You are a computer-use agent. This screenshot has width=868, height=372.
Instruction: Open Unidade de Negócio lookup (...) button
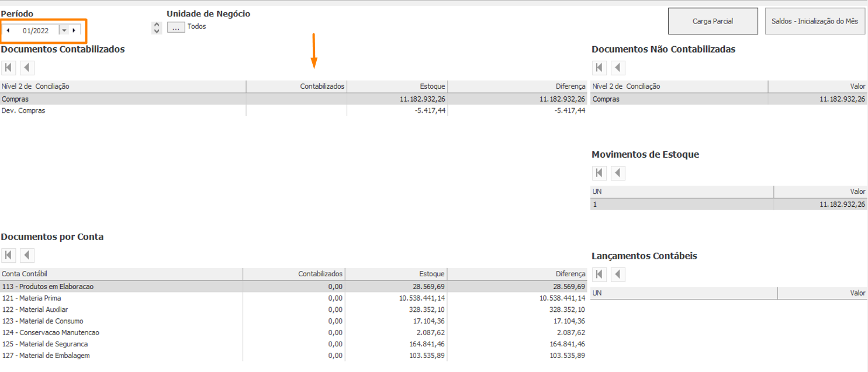coord(176,27)
